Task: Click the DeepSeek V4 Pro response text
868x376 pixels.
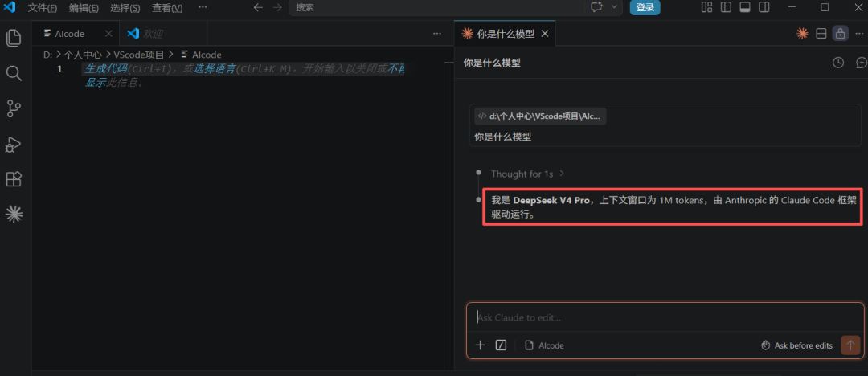Action: (672, 207)
